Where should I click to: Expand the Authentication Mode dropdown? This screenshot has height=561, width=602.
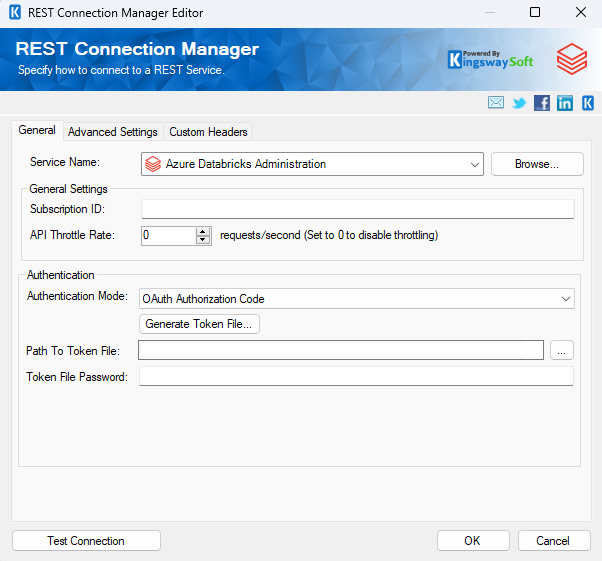[566, 299]
